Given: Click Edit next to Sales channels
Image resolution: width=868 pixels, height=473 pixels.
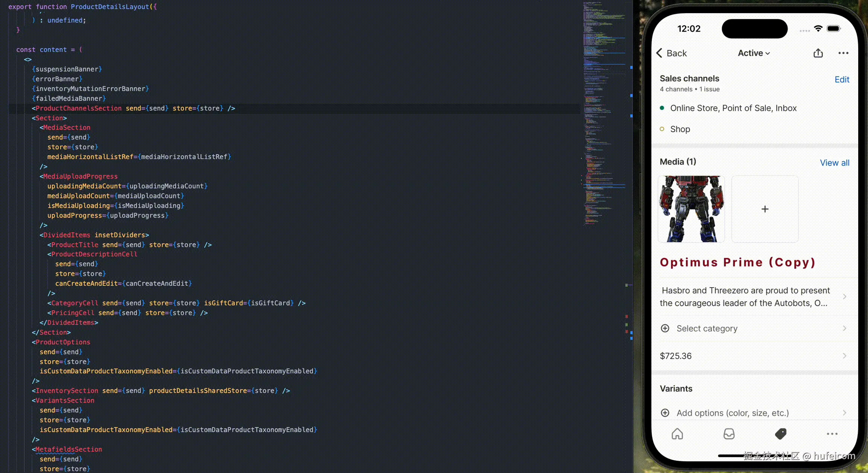Looking at the screenshot, I should (842, 79).
